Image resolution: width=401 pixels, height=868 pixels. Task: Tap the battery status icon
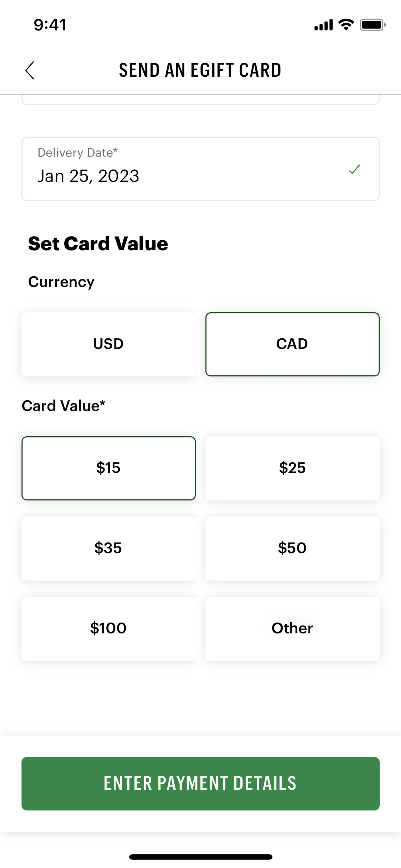pyautogui.click(x=372, y=25)
